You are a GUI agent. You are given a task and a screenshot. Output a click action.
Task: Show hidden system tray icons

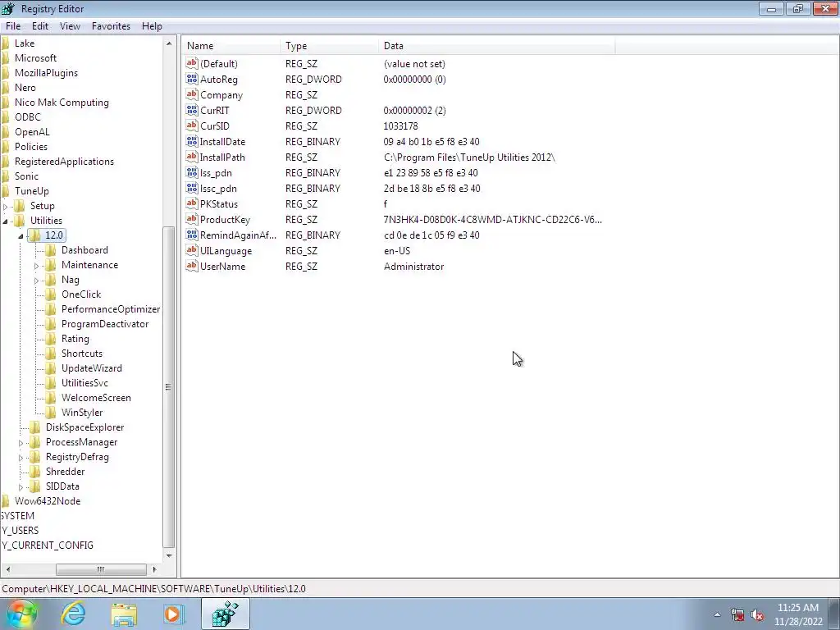[717, 614]
